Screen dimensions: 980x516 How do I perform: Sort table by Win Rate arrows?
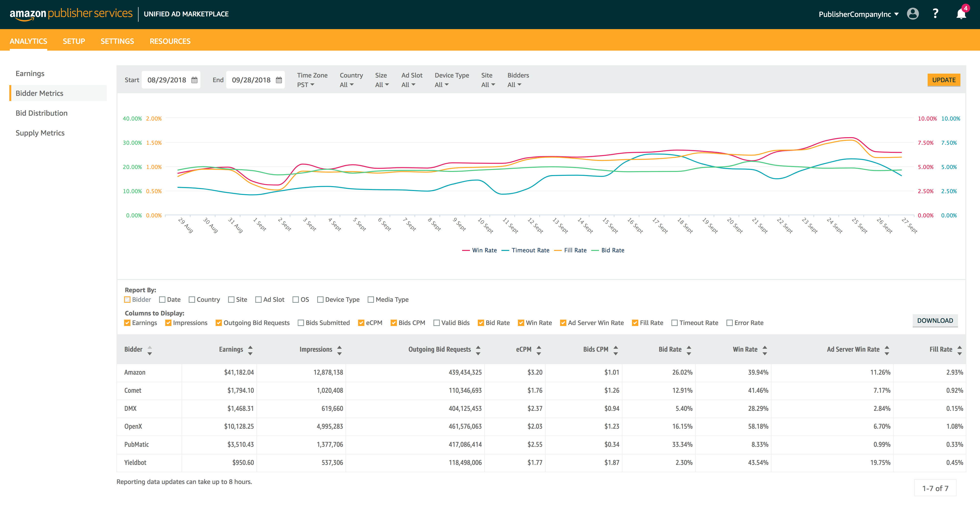pyautogui.click(x=765, y=350)
